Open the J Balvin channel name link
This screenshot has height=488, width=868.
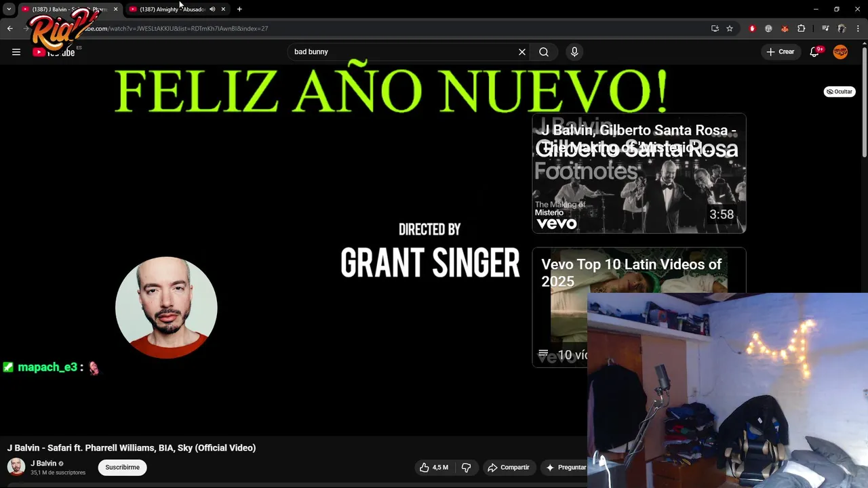click(x=43, y=464)
